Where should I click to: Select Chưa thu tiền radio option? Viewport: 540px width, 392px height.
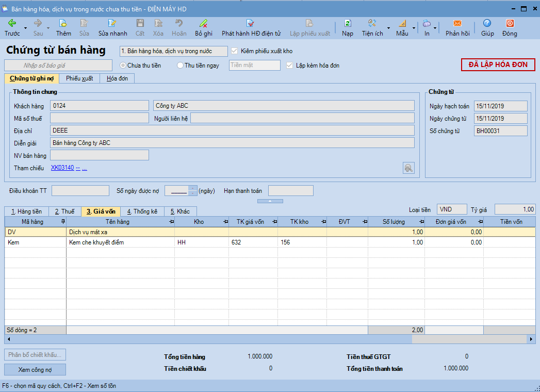tap(123, 65)
